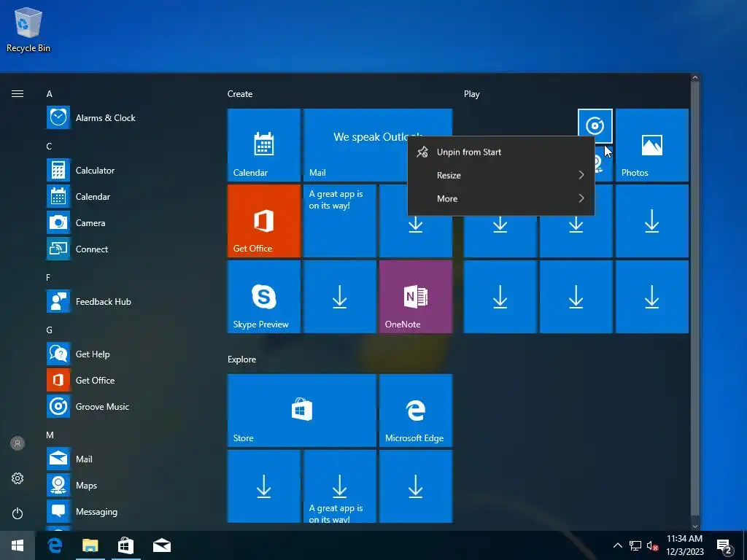The width and height of the screenshot is (747, 560).
Task: Click the letter C section header
Action: pyautogui.click(x=49, y=146)
